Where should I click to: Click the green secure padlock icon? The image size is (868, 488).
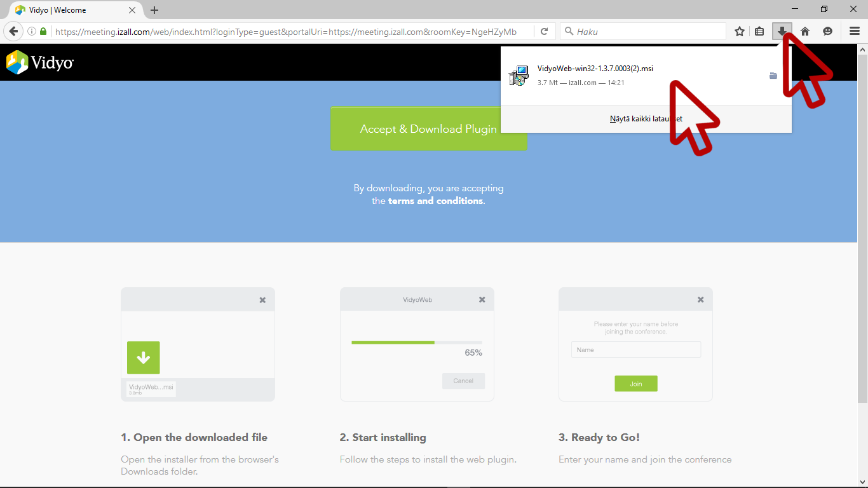[x=43, y=31]
